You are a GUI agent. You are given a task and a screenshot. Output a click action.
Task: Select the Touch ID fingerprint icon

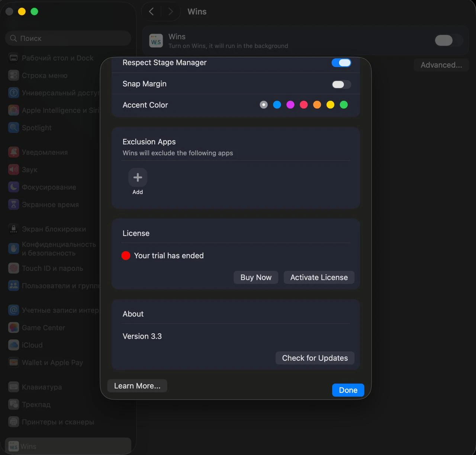tap(14, 268)
